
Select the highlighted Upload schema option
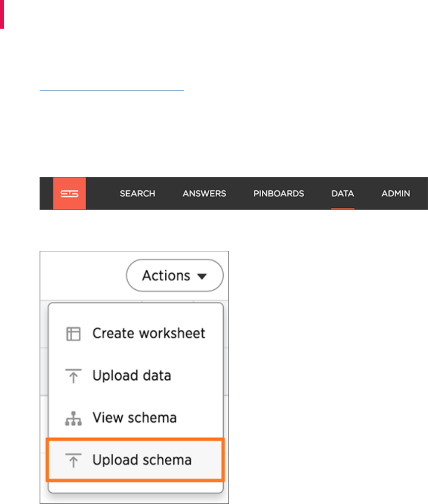coord(142,460)
